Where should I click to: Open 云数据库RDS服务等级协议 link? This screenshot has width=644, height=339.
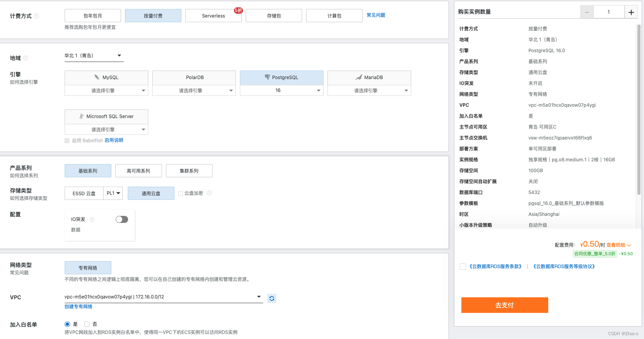click(x=564, y=267)
